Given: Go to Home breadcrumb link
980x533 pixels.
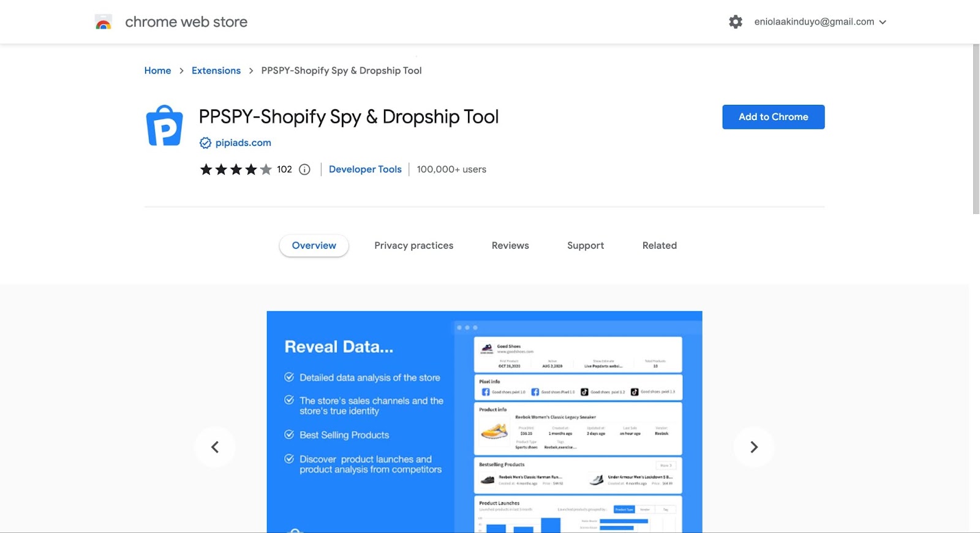Looking at the screenshot, I should tap(157, 70).
